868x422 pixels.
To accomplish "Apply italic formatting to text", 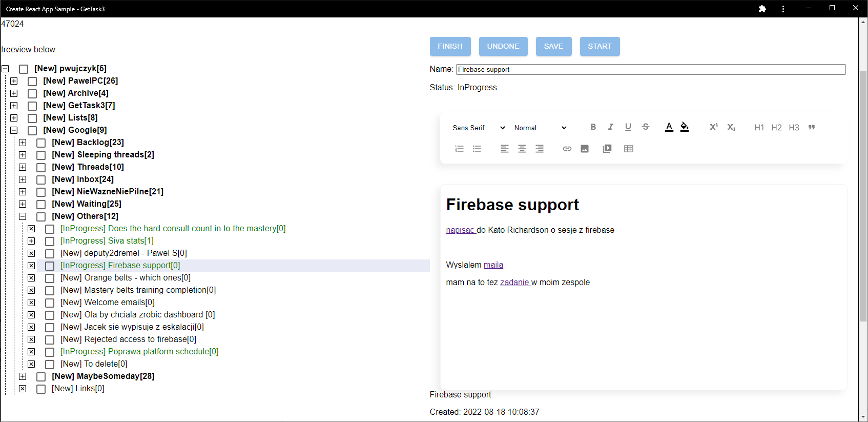I will pyautogui.click(x=610, y=127).
